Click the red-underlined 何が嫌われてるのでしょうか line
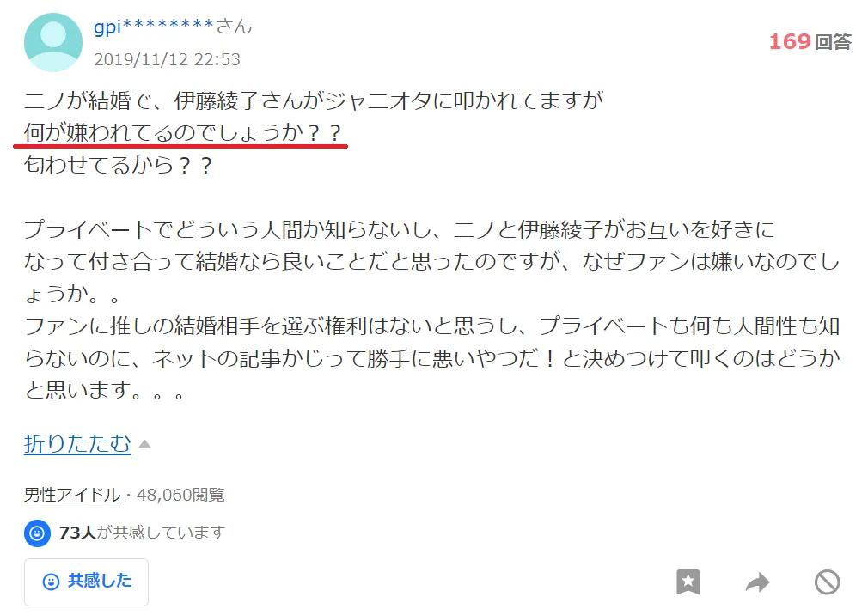Screen dimensions: 868x615 pos(182,133)
